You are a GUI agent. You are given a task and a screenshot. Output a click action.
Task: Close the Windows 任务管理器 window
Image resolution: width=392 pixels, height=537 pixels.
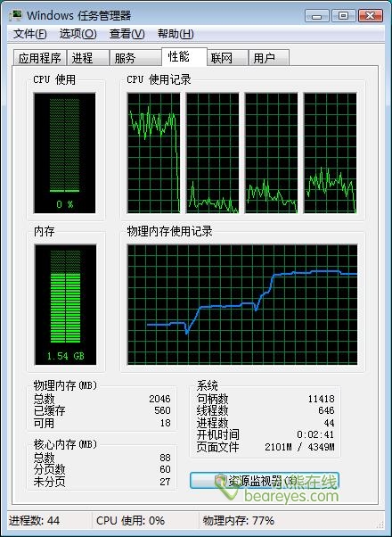pos(371,16)
